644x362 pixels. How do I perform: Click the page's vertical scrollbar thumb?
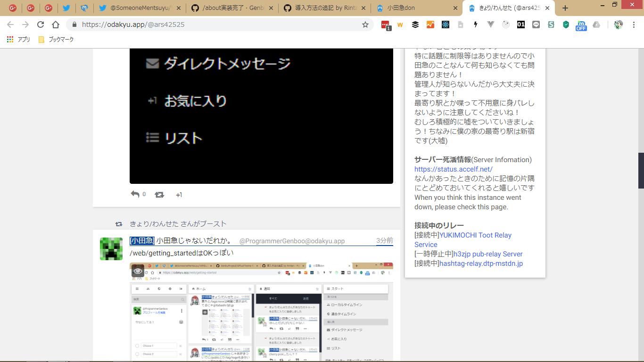tap(641, 171)
